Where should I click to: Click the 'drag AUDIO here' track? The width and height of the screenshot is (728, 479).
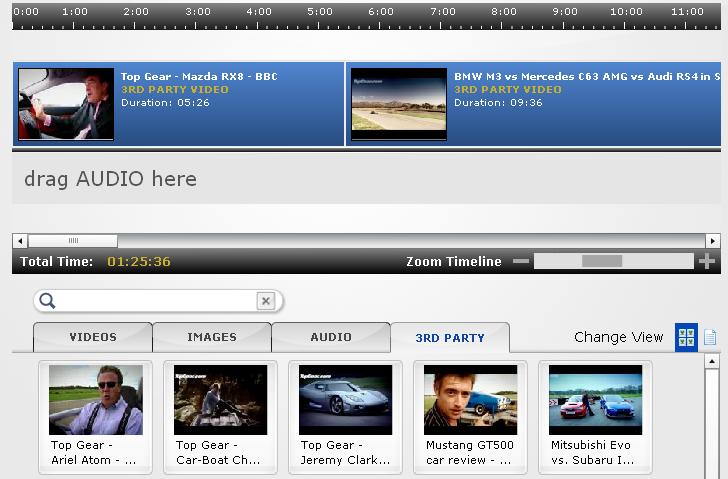(366, 179)
